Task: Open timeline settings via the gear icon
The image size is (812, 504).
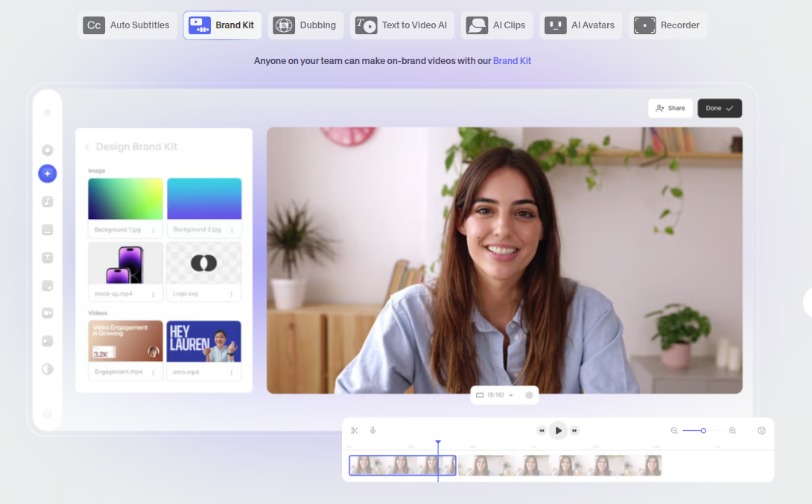Action: 761,430
